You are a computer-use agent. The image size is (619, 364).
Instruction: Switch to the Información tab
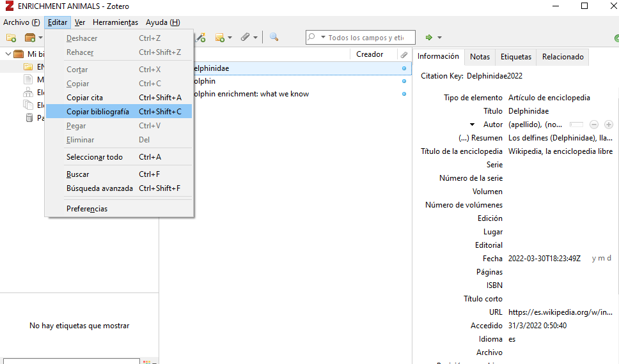pos(438,56)
